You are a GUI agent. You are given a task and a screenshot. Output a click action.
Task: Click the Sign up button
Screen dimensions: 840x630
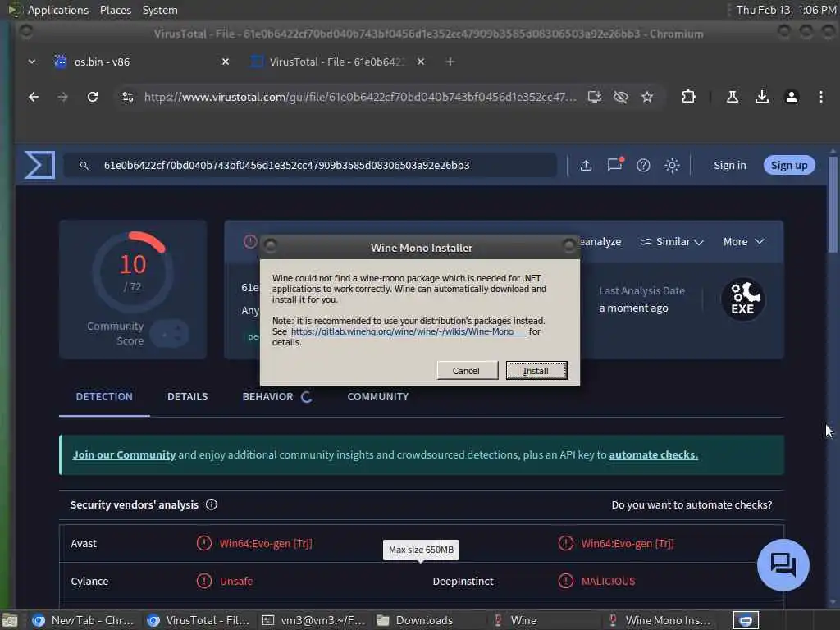[789, 166]
